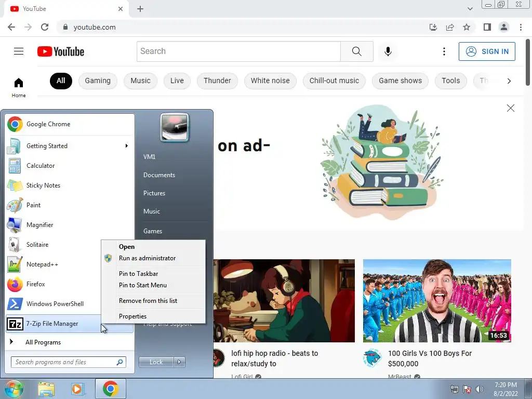Launch Google Chrome from Start menu
This screenshot has width=532, height=399.
tap(70, 124)
